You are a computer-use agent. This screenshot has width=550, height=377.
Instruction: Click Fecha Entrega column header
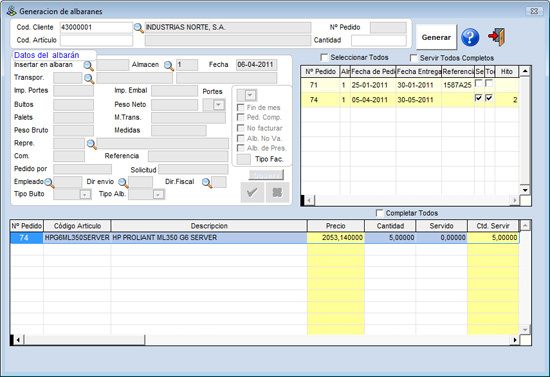pyautogui.click(x=419, y=72)
